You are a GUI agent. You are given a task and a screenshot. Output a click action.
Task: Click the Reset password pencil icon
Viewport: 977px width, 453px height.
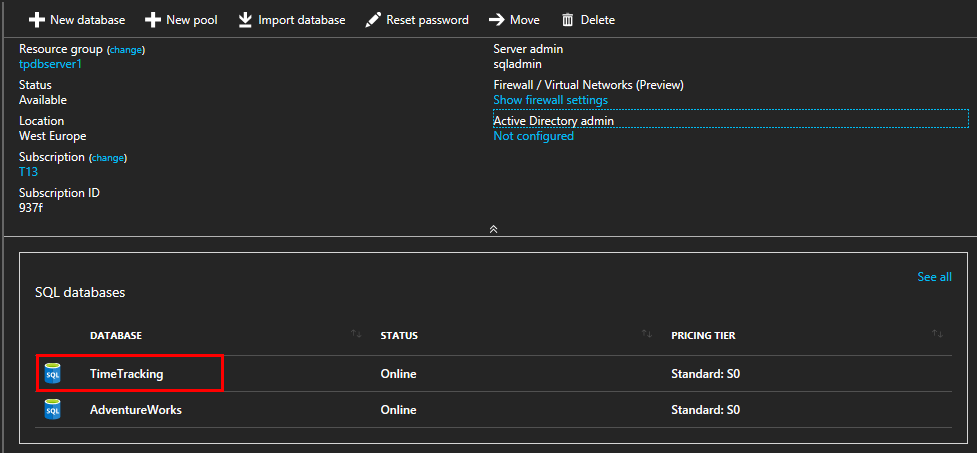[x=372, y=20]
